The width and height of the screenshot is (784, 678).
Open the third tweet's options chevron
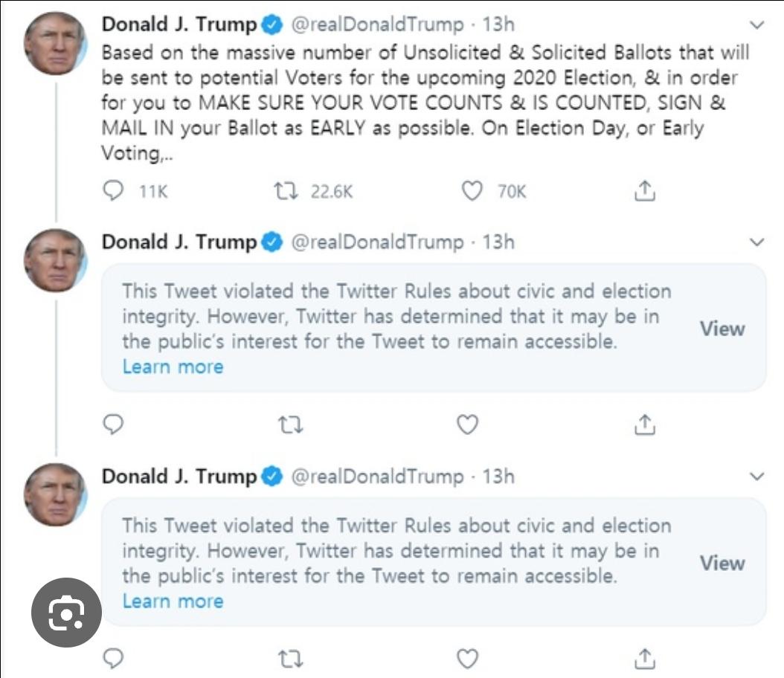tap(756, 476)
